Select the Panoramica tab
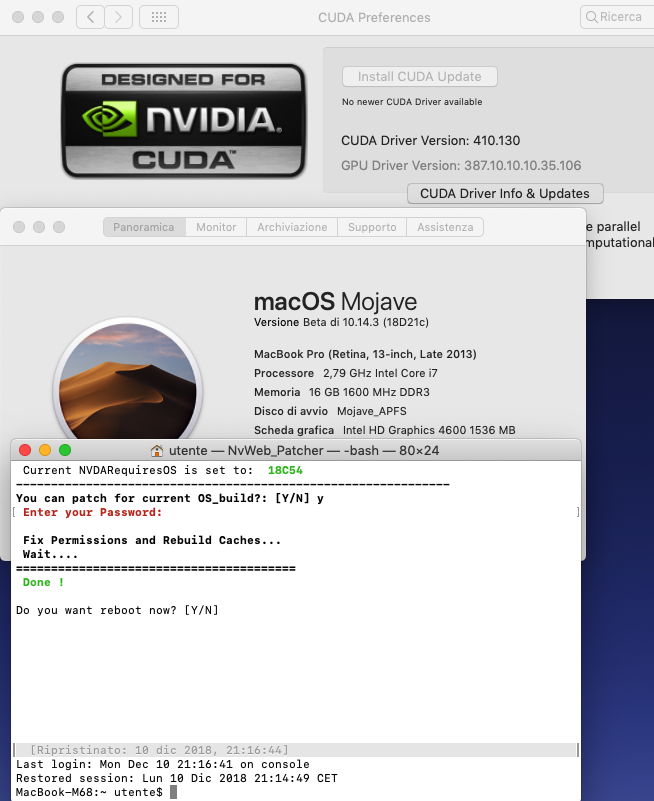Image resolution: width=654 pixels, height=801 pixels. click(x=144, y=227)
